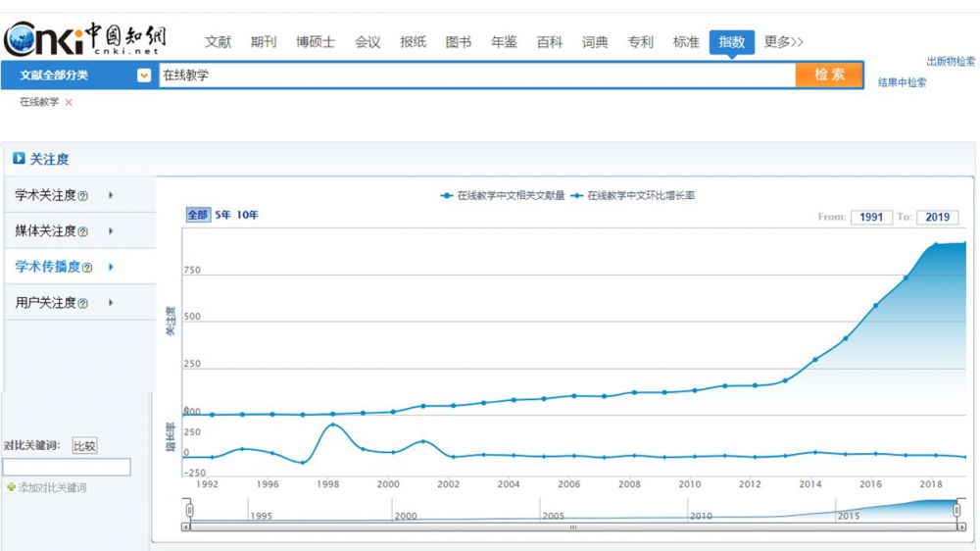The width and height of the screenshot is (980, 551).
Task: Click the left handle of timeline range slider
Action: pyautogui.click(x=190, y=510)
